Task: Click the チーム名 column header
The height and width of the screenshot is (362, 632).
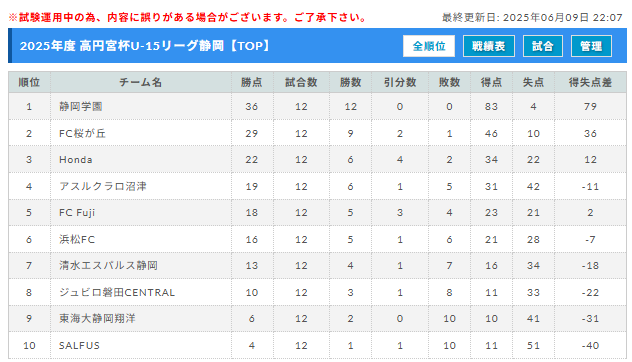Action: coord(141,82)
